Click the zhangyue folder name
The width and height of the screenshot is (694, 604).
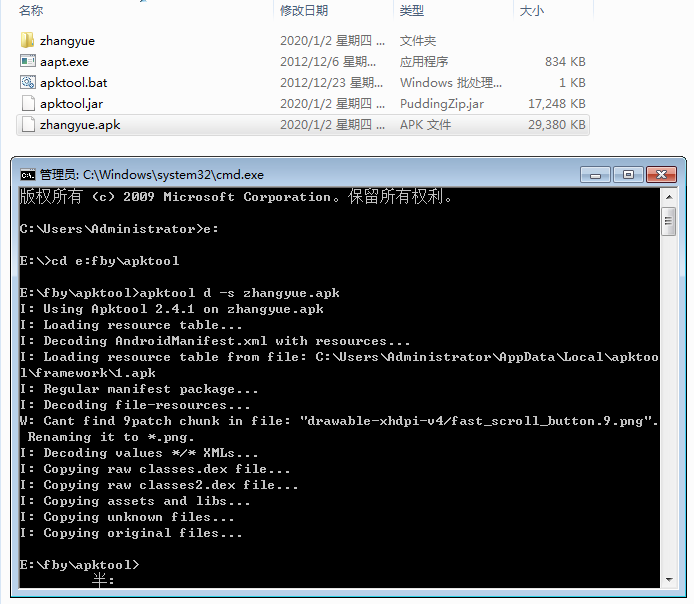click(x=67, y=41)
